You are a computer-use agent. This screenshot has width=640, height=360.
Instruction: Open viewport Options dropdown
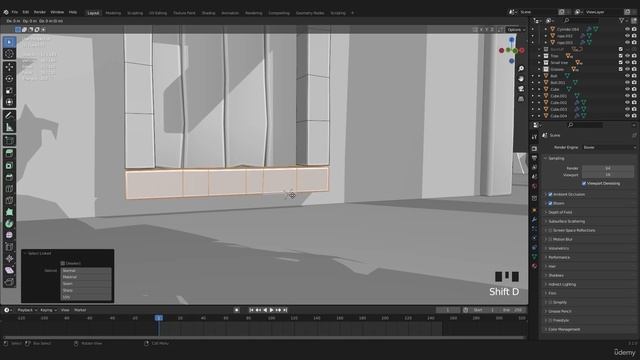point(516,29)
